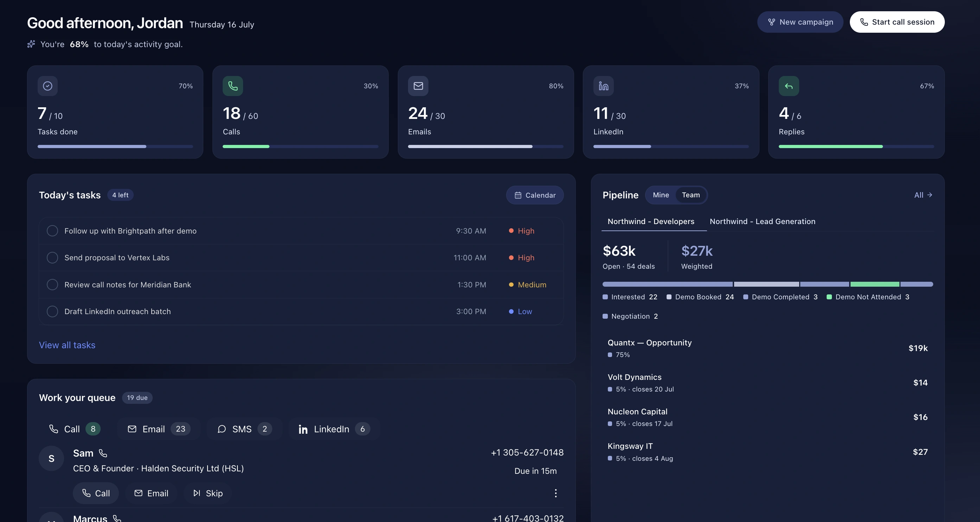980x522 pixels.
Task: Mark Send proposal to Vertex Labs complete
Action: 52,257
